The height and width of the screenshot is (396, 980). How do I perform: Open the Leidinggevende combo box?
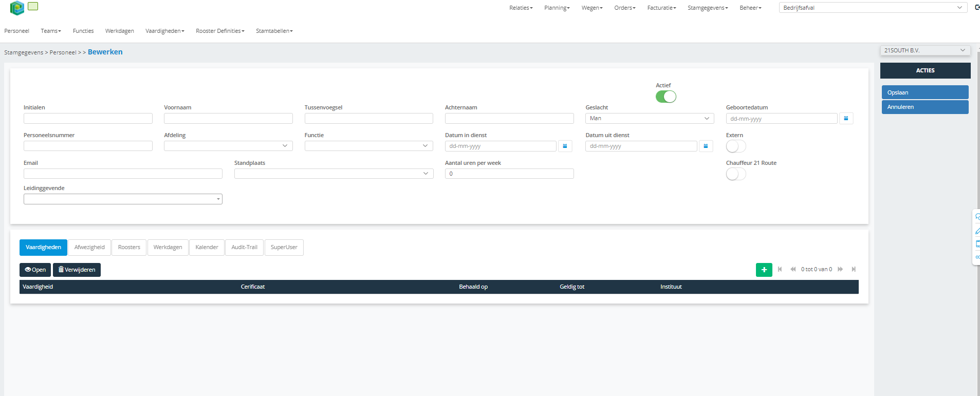click(123, 199)
